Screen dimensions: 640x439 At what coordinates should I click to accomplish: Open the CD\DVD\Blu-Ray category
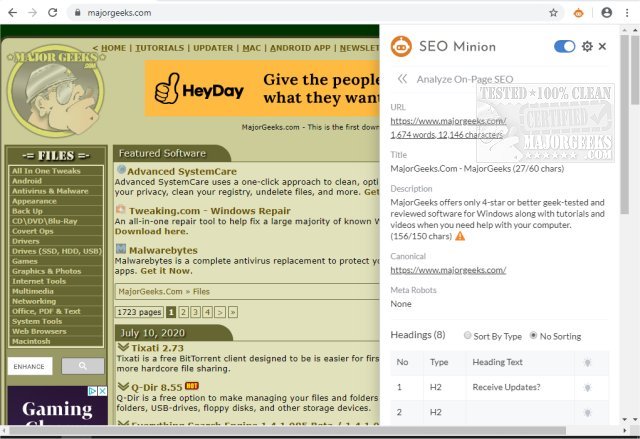tap(44, 221)
